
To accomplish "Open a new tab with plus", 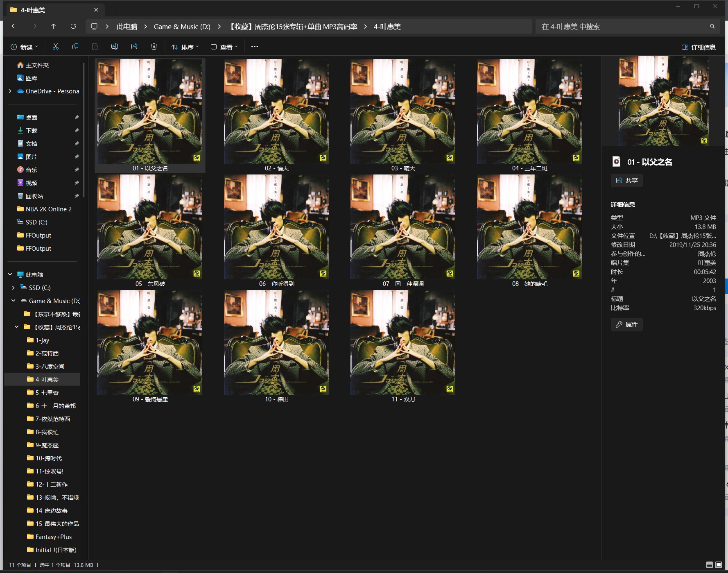I will point(114,10).
